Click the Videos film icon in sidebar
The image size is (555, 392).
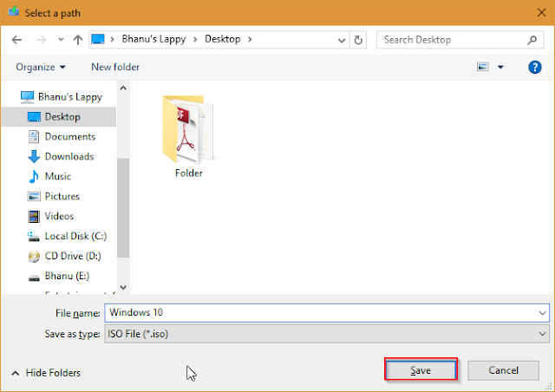(34, 216)
